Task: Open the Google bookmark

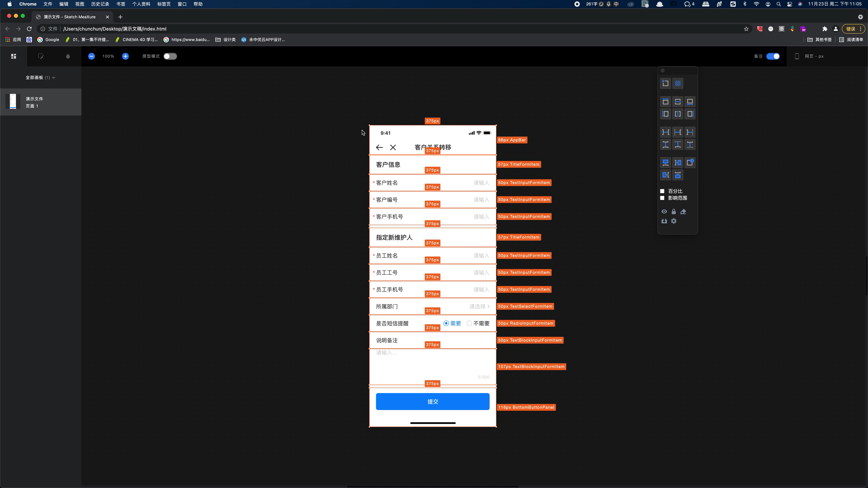Action: click(48, 39)
